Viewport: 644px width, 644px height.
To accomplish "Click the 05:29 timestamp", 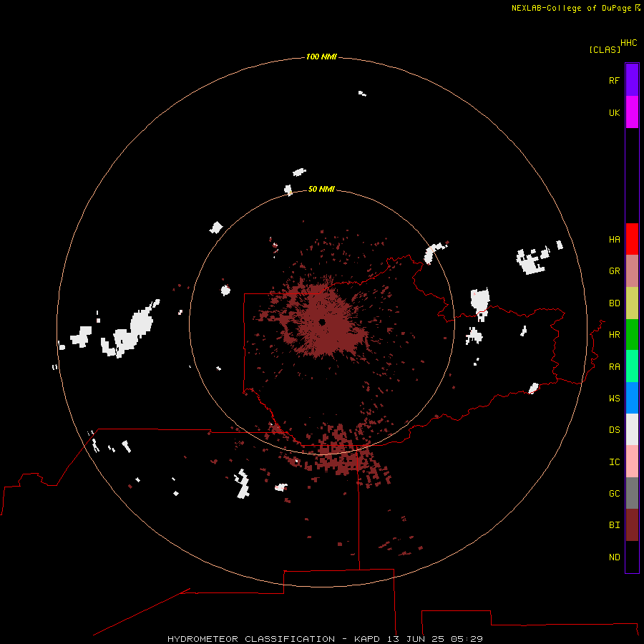I will (467, 639).
